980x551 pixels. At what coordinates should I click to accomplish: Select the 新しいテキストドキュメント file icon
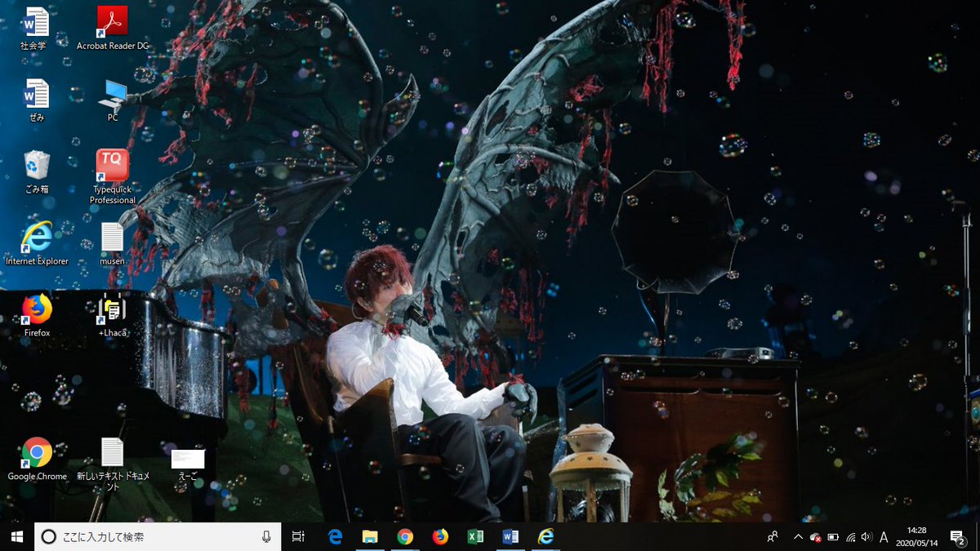[112, 464]
